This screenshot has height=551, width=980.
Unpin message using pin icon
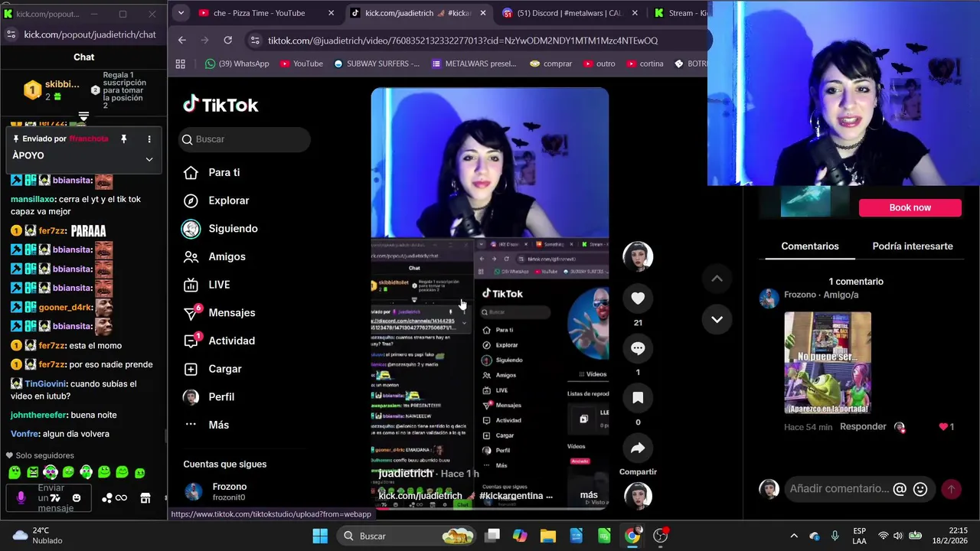pos(123,139)
